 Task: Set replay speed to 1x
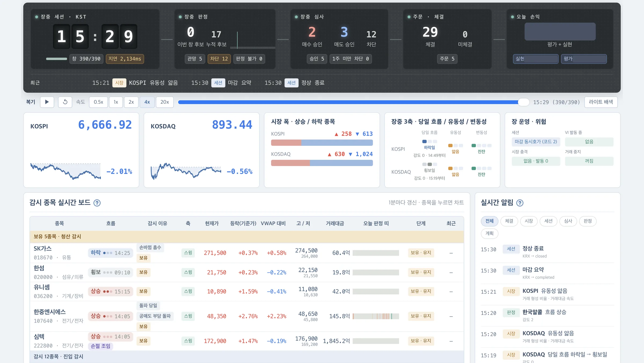point(116,102)
